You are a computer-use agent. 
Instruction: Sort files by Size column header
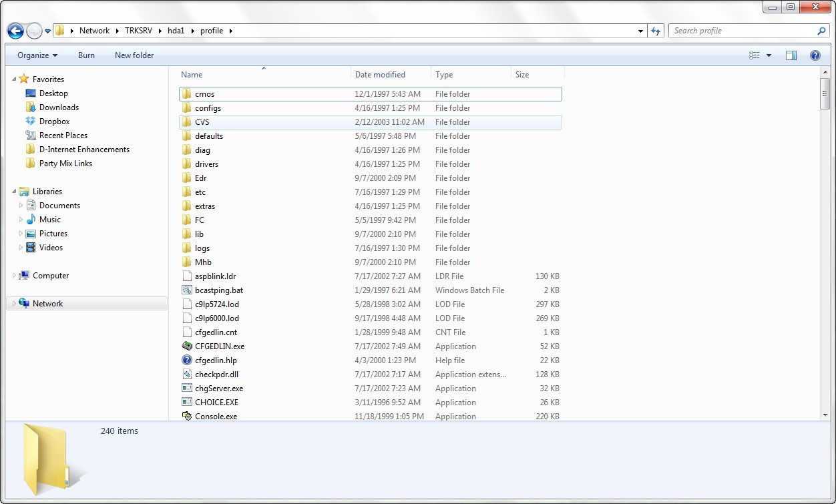click(x=522, y=75)
